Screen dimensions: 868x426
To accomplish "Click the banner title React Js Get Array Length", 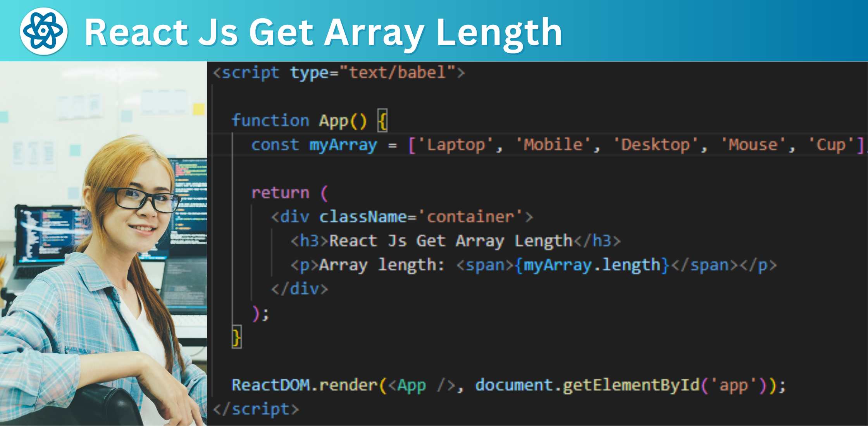I will pyautogui.click(x=323, y=33).
